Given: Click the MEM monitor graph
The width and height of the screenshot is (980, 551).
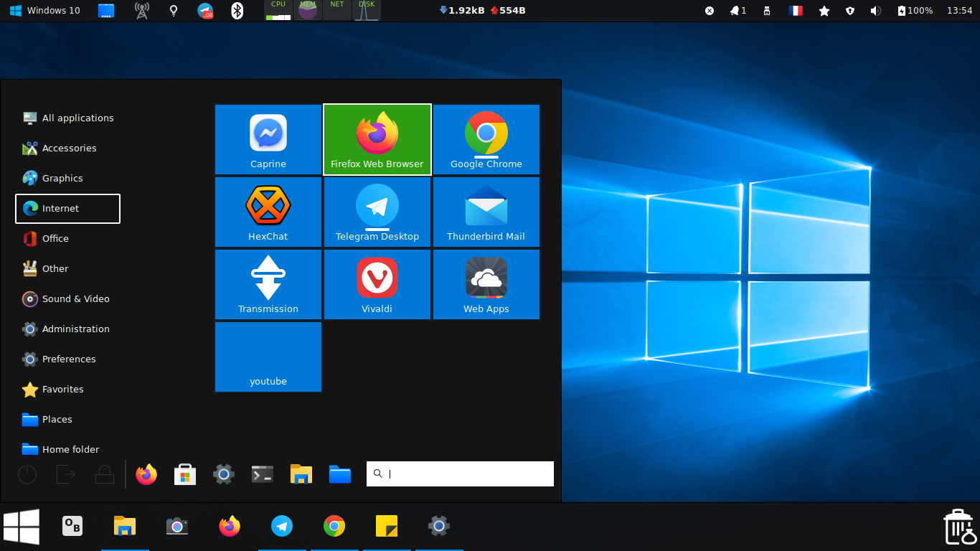Looking at the screenshot, I should point(308,10).
